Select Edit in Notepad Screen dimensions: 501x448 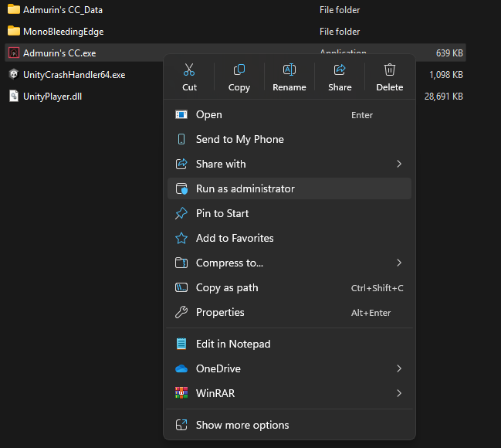(233, 344)
